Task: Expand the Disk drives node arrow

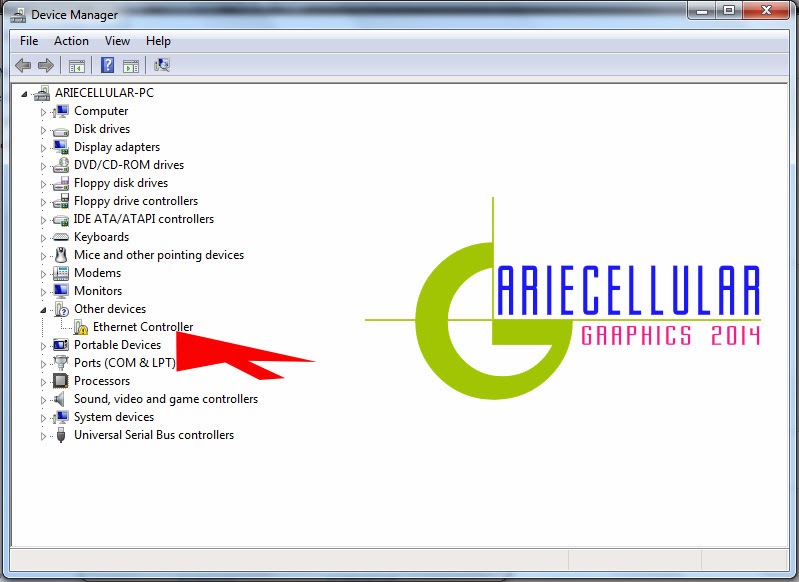Action: click(43, 130)
